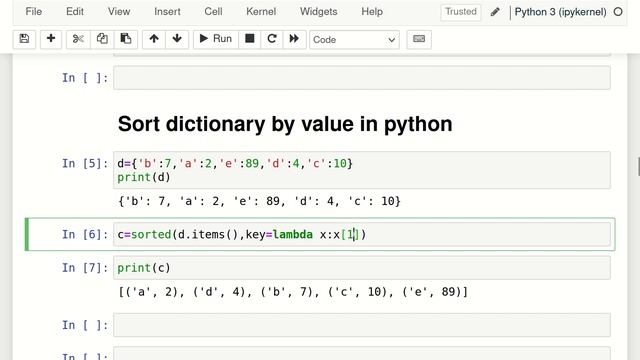Image resolution: width=640 pixels, height=360 pixels.
Task: Click the sorted tuple list output of cell 7
Action: point(293,292)
